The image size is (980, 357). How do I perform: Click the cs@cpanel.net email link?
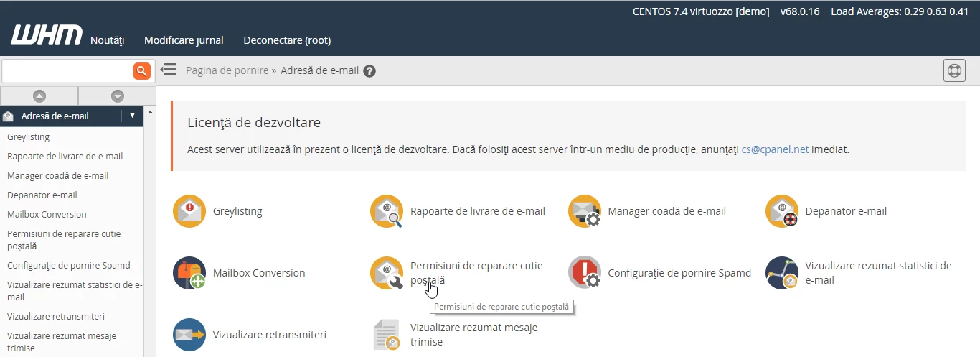coord(775,149)
